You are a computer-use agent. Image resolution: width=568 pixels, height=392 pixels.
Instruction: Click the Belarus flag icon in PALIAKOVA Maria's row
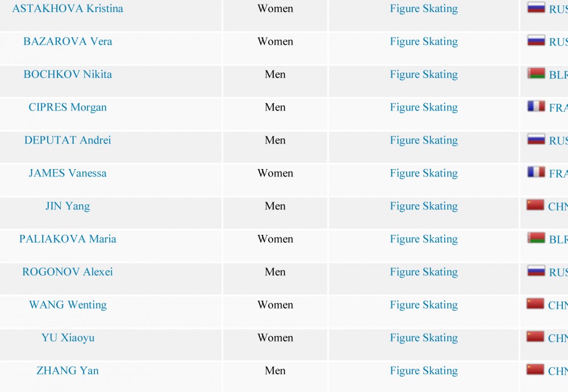click(x=536, y=238)
